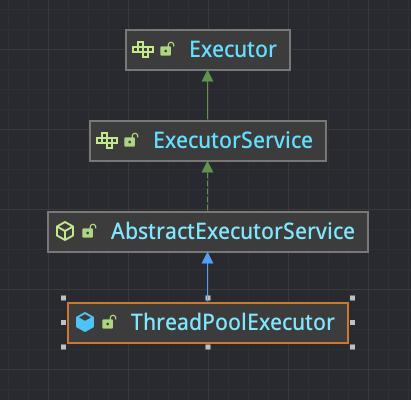411x400 pixels.
Task: Select the ExecutorService label text
Action: 233,140
